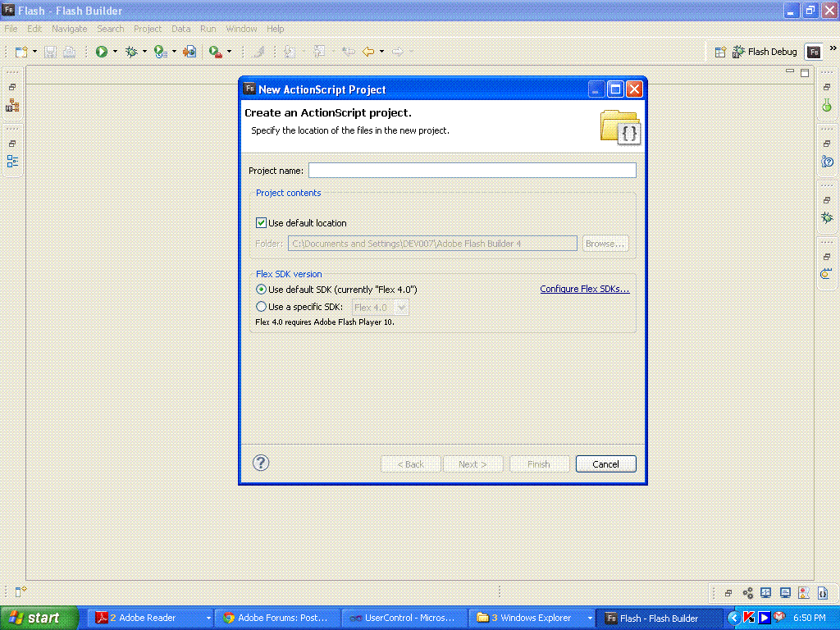Open the Help fast view on right
The width and height of the screenshot is (840, 630).
(827, 162)
